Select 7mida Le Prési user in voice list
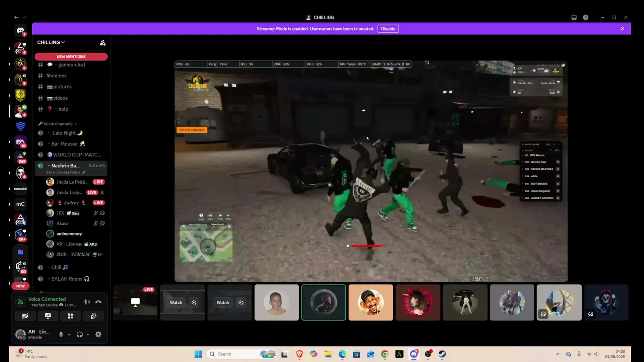The width and height of the screenshot is (644, 362). (75, 182)
